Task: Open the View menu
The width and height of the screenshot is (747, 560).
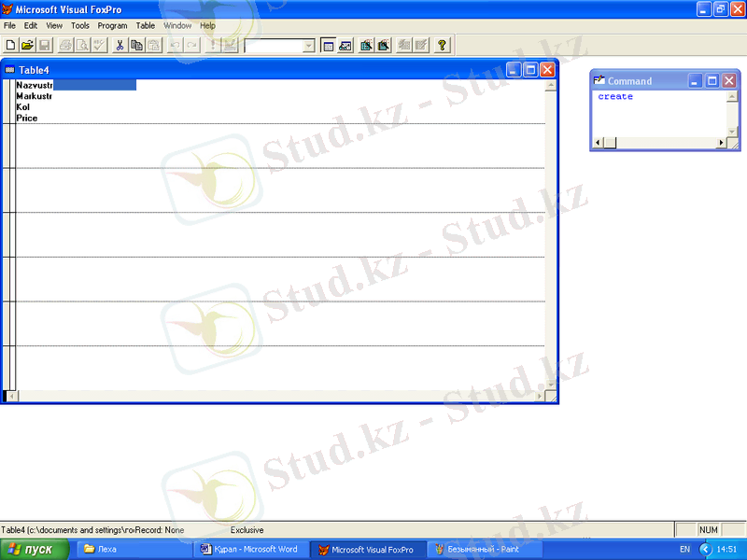Action: pos(54,26)
